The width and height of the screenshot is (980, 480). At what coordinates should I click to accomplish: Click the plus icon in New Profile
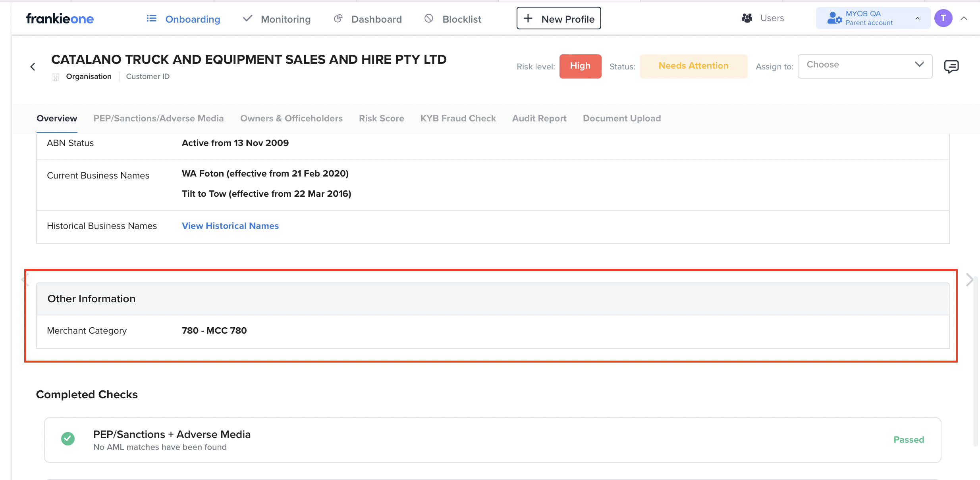pyautogui.click(x=528, y=19)
